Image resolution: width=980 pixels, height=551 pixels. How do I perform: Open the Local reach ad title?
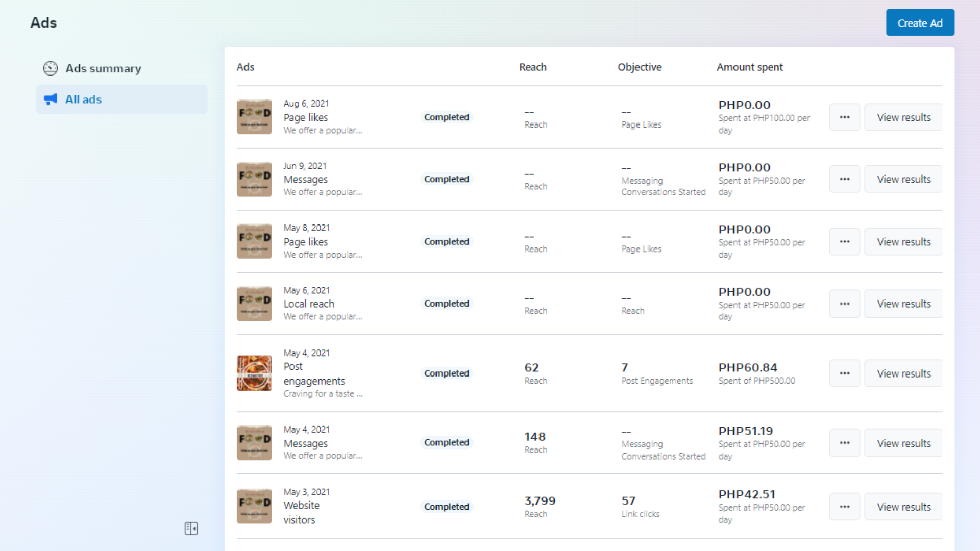tap(309, 304)
